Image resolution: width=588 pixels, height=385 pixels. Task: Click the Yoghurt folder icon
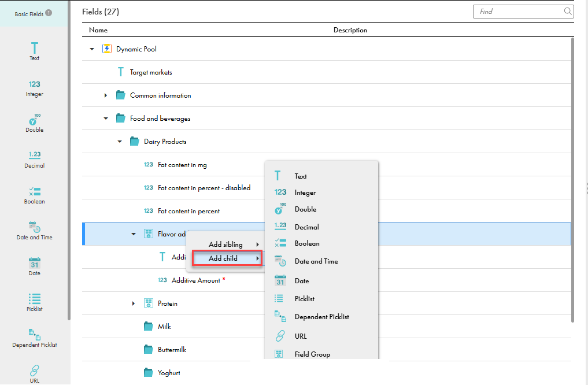(x=149, y=373)
